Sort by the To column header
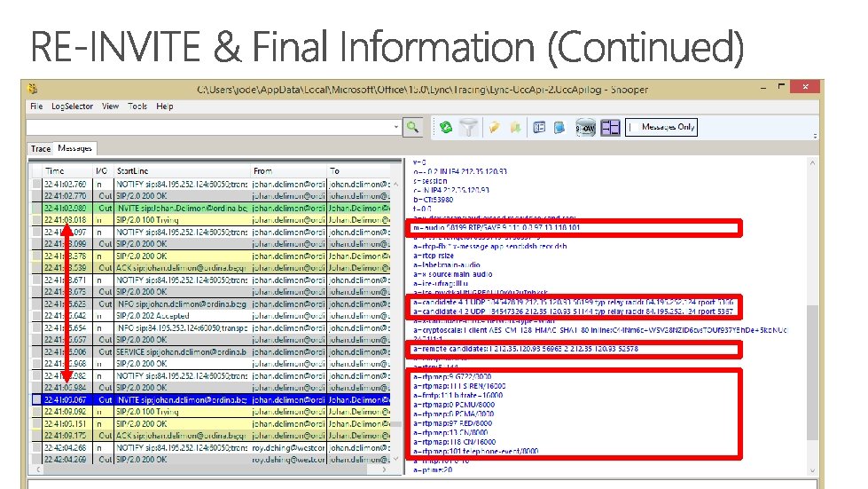The width and height of the screenshot is (868, 489). click(x=359, y=171)
